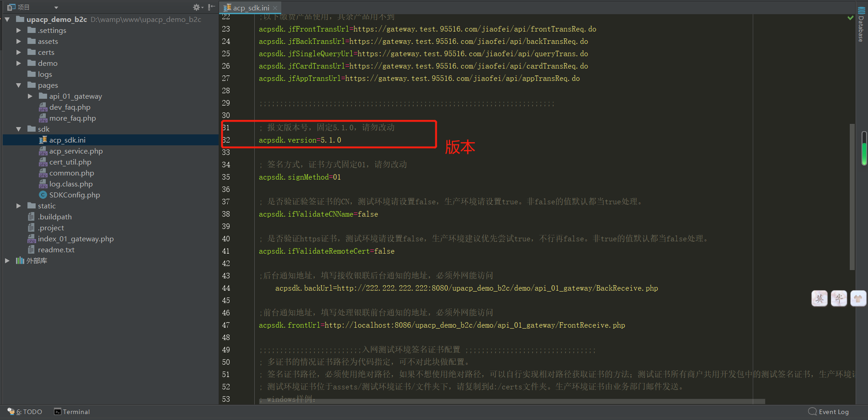The width and height of the screenshot is (868, 420).
Task: Open the Terminal tool window
Action: [x=72, y=412]
